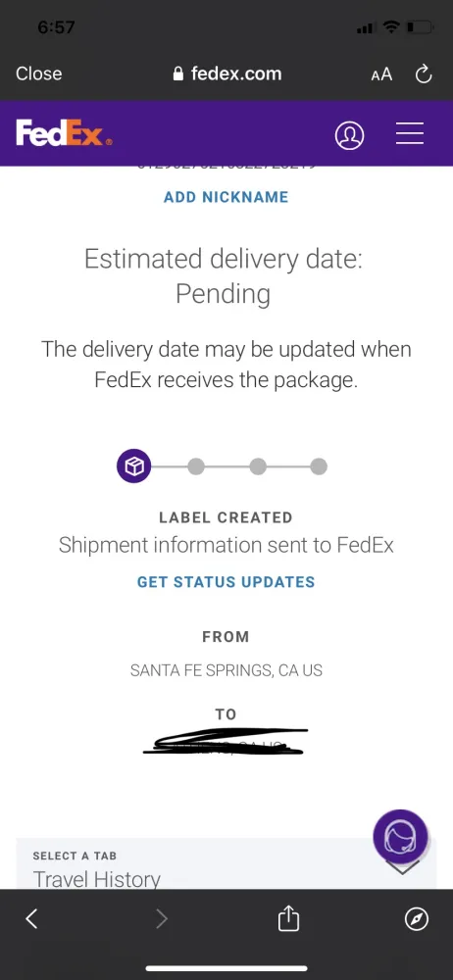Tap GET STATUS UPDATES link
453x980 pixels.
226,582
